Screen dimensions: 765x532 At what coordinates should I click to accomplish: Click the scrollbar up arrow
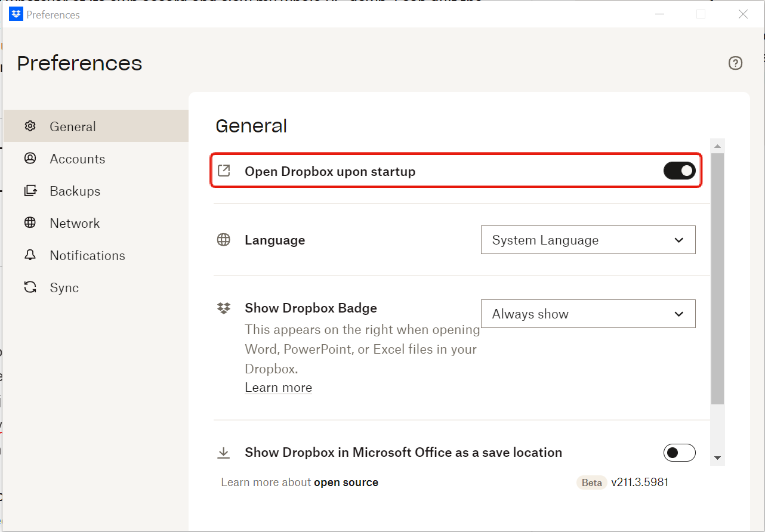point(718,146)
